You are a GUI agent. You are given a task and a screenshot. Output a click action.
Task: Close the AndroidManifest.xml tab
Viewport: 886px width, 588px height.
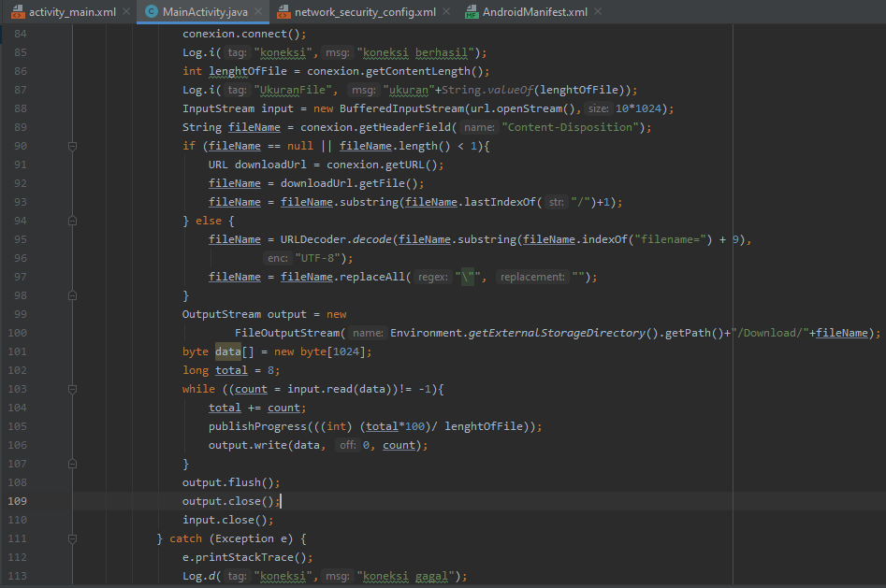tap(598, 11)
